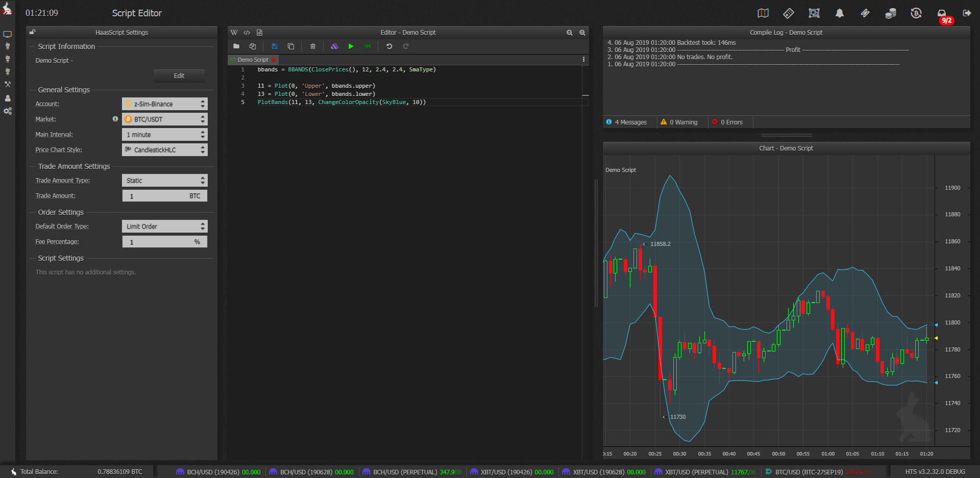The width and height of the screenshot is (980, 478).
Task: Close the Demo Script tab
Action: pyautogui.click(x=274, y=60)
